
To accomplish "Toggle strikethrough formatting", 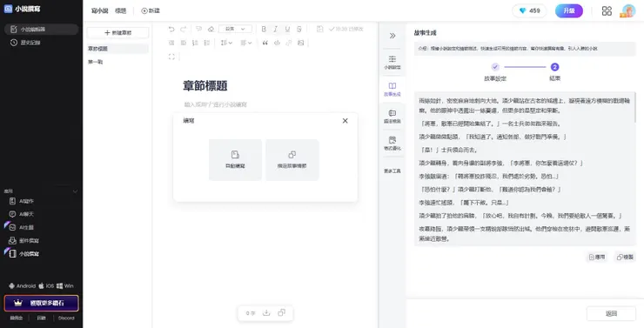I will (299, 30).
